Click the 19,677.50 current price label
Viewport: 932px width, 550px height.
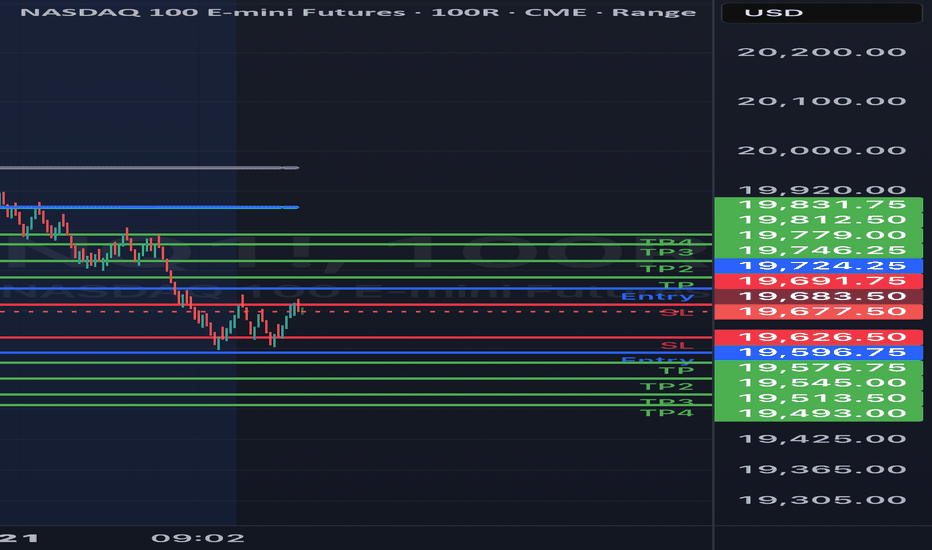[x=818, y=312]
